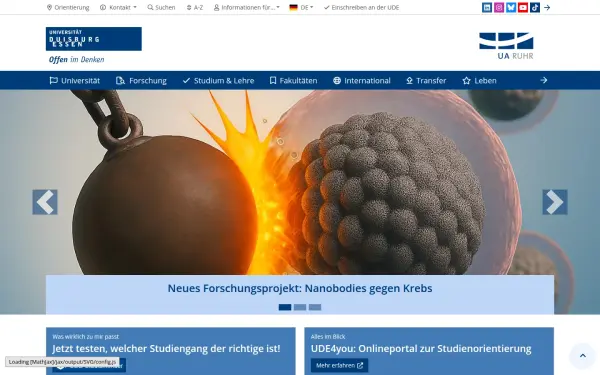Click the 'Was wirklich zu mir passt' label
This screenshot has width=600, height=375.
pos(86,337)
